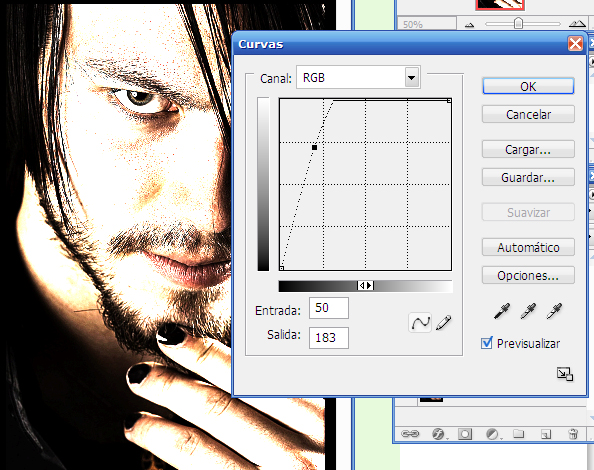Create new adjustment layer icon

(492, 434)
